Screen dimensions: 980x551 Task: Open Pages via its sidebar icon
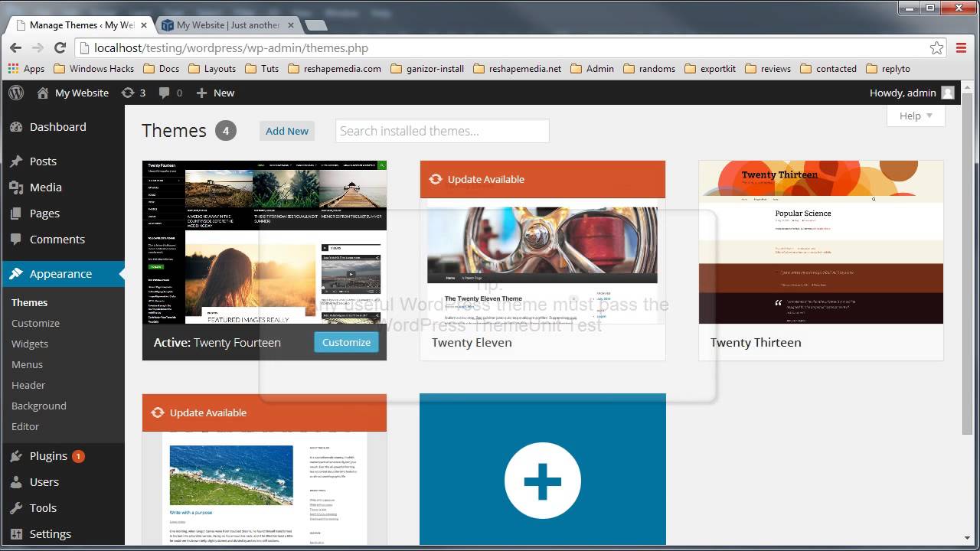[17, 213]
